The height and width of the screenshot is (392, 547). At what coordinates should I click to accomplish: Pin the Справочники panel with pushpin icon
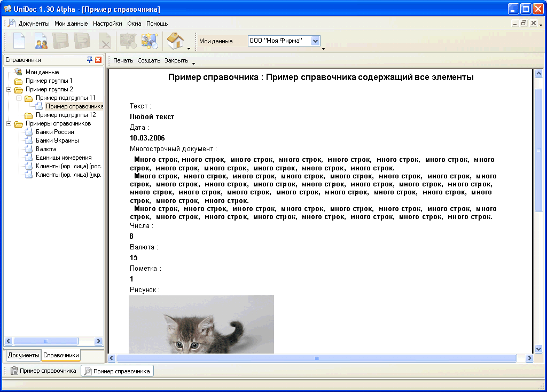(90, 60)
